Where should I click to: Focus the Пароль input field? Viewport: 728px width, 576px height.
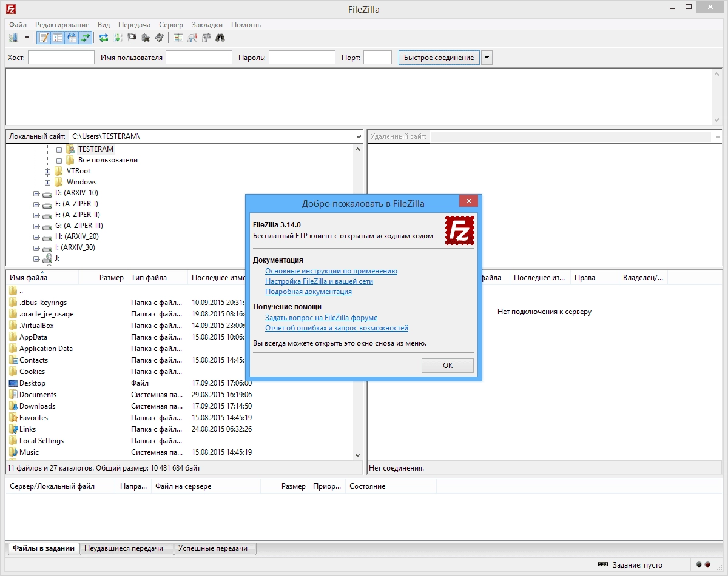[302, 58]
